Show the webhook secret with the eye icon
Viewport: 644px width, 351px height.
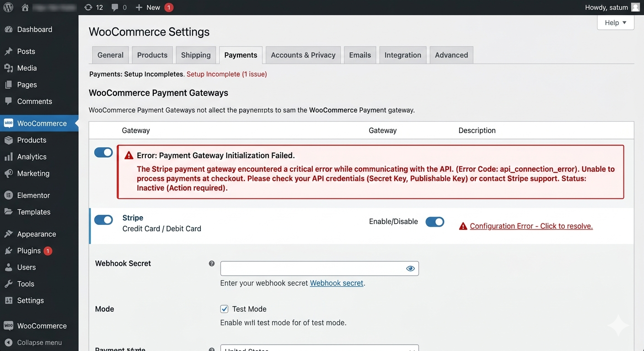coord(410,268)
